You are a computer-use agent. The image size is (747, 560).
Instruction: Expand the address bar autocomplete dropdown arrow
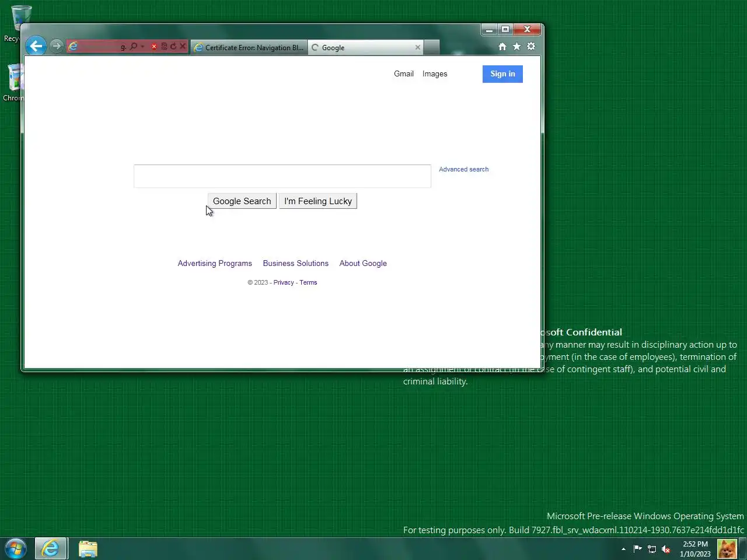point(142,47)
